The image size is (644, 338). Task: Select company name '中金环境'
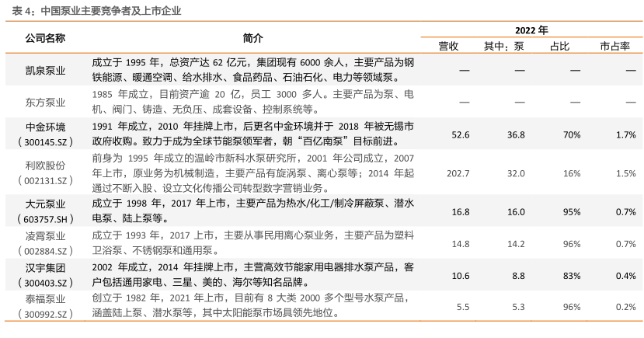coord(45,127)
